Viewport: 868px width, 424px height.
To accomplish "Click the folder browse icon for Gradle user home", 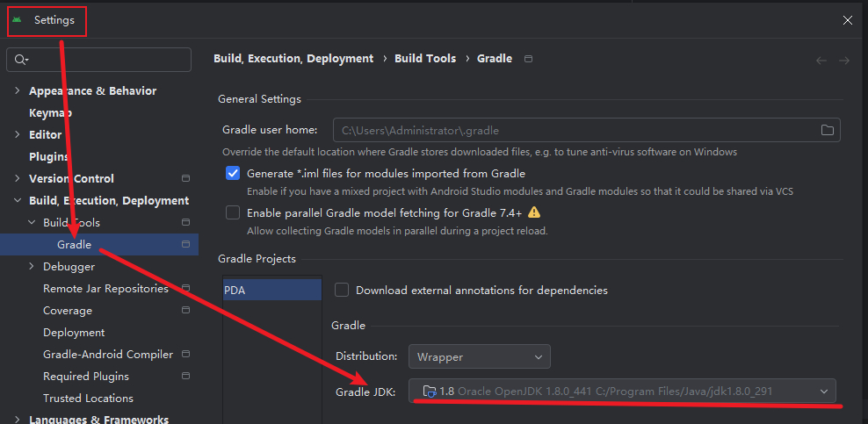I will pos(827,131).
